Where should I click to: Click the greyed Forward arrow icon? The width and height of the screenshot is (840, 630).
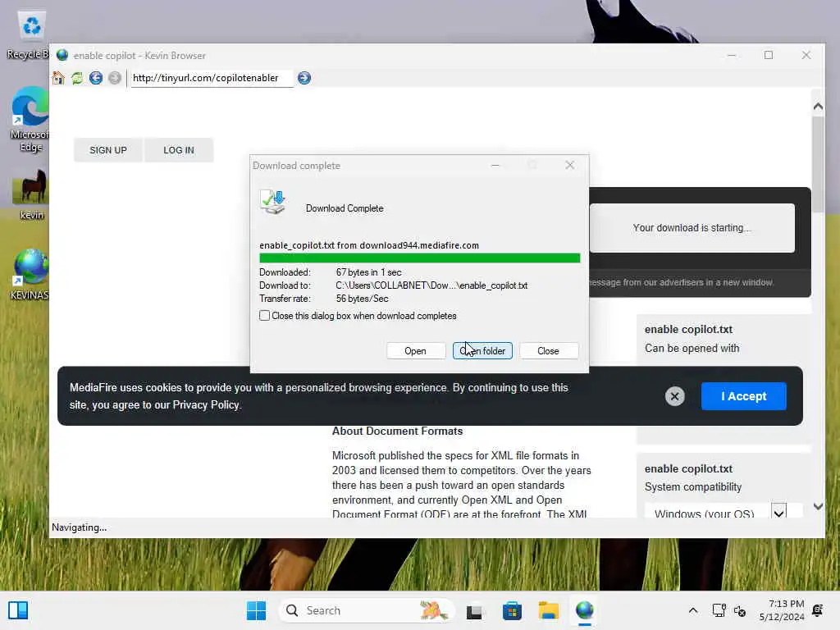pyautogui.click(x=115, y=78)
